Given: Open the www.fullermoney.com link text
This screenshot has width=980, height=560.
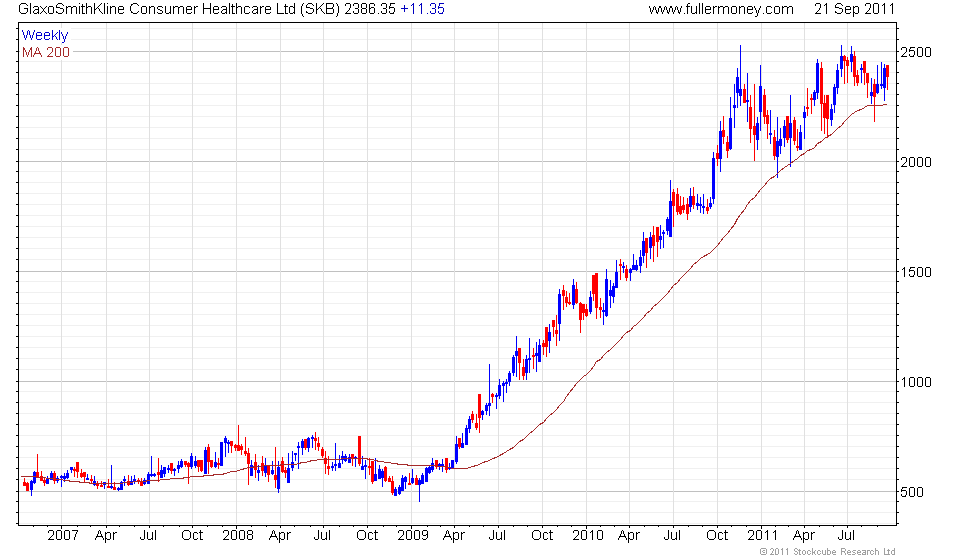Looking at the screenshot, I should [x=721, y=9].
